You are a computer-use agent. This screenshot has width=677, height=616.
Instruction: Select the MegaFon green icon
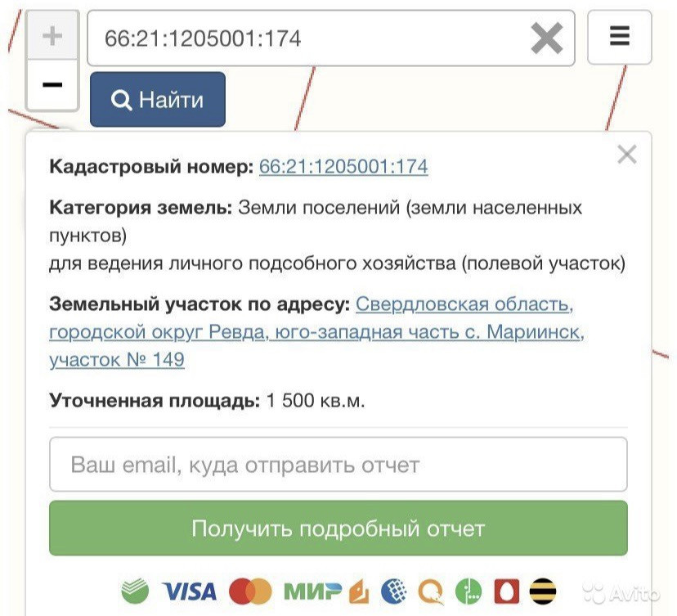click(469, 591)
